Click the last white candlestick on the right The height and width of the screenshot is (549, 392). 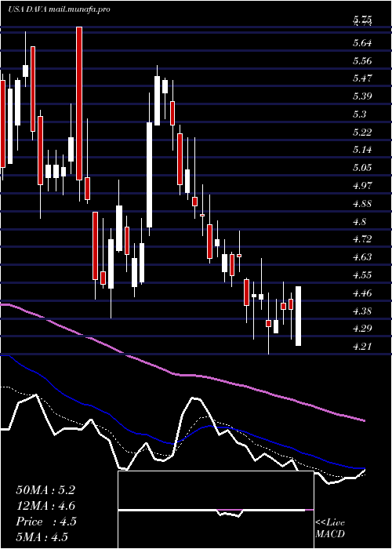pyautogui.click(x=298, y=316)
